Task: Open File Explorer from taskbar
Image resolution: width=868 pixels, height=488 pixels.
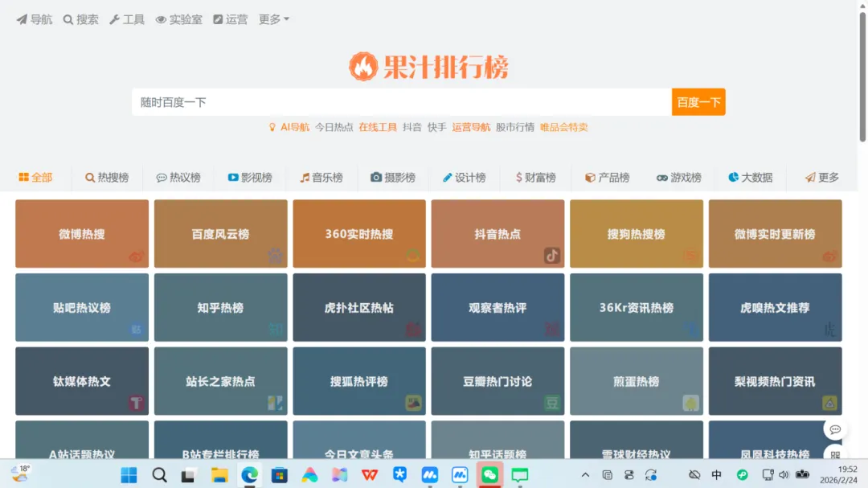Action: click(219, 474)
